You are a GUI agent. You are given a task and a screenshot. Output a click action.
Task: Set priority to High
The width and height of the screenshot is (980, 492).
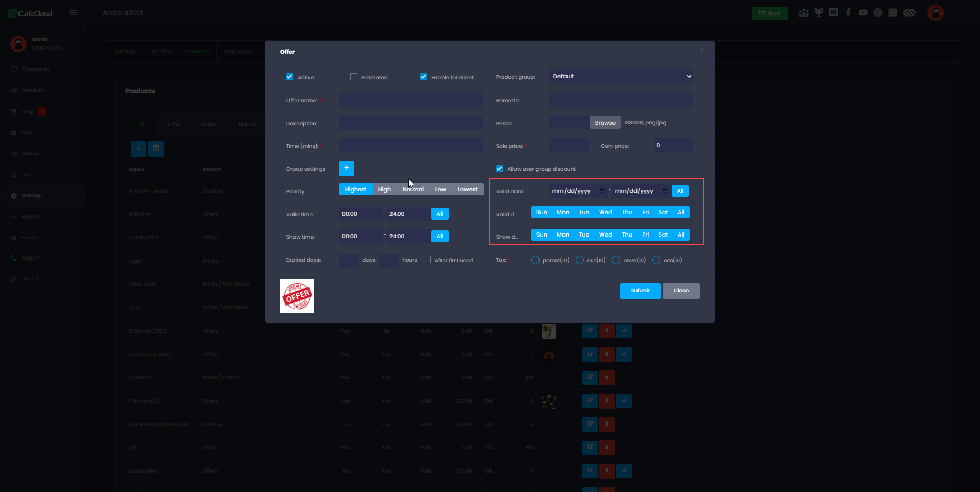(384, 189)
